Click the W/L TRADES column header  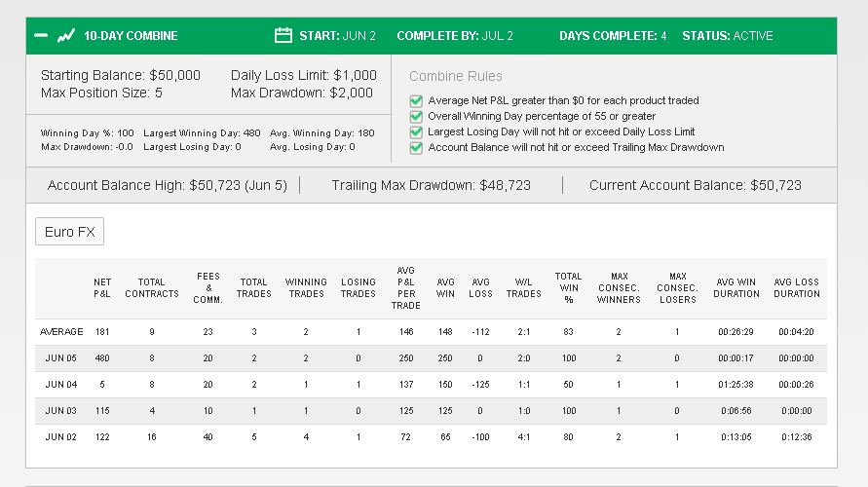point(524,287)
